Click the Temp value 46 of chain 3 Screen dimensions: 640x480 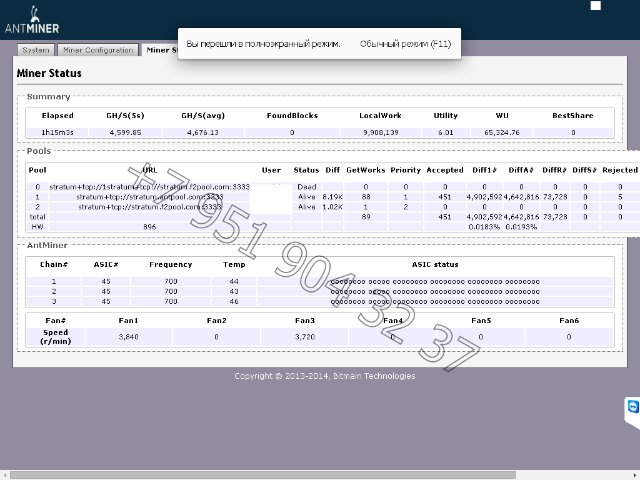pyautogui.click(x=234, y=302)
